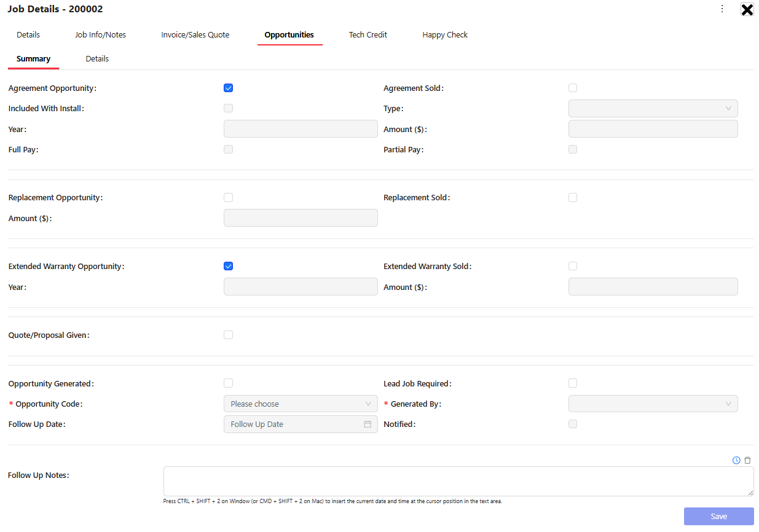This screenshot has height=532, width=759.
Task: Tick the Partial Pay checkbox
Action: [573, 149]
